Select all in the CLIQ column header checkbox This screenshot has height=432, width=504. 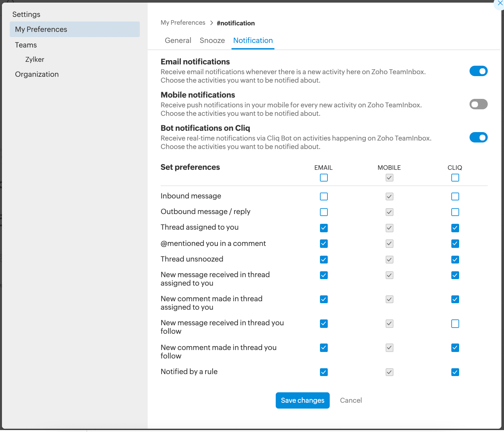pyautogui.click(x=455, y=178)
